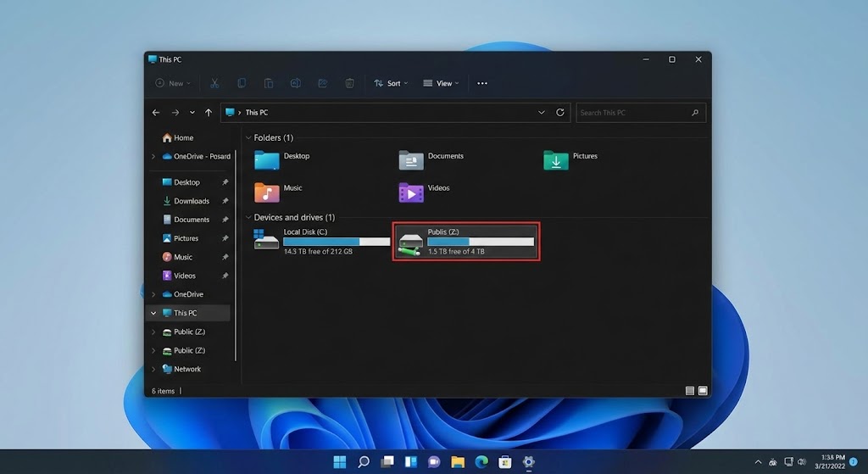
Task: Click the New button in toolbar
Action: tap(172, 83)
